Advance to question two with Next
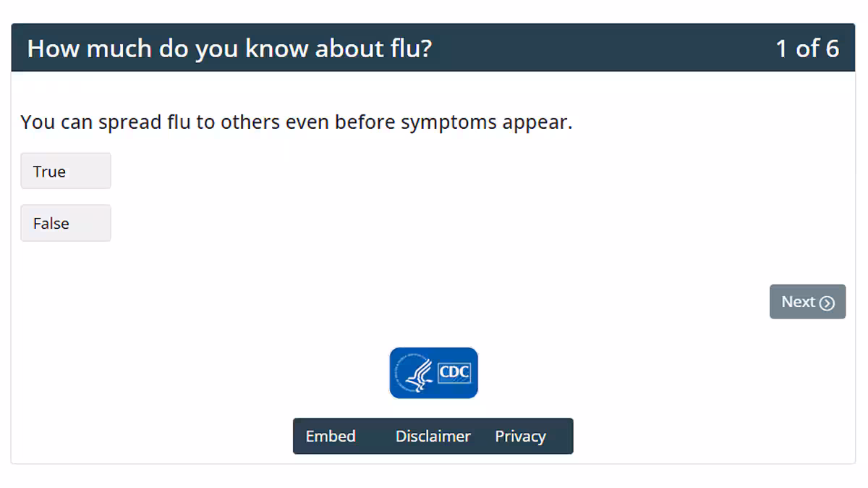 tap(807, 302)
